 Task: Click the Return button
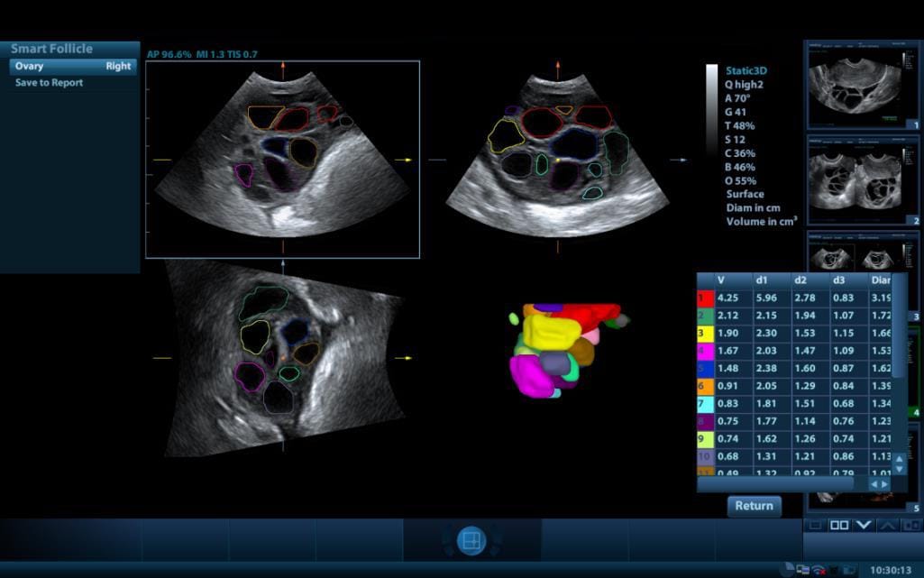(x=755, y=506)
